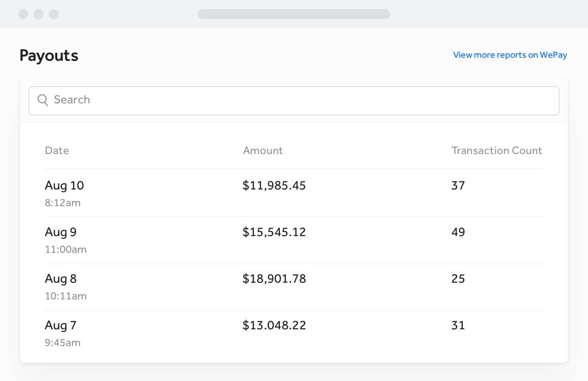Open View more reports on WePay

(510, 55)
